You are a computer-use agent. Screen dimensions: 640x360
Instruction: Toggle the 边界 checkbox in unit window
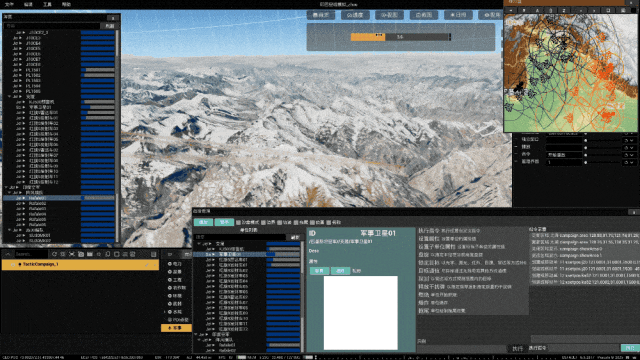[x=263, y=222]
